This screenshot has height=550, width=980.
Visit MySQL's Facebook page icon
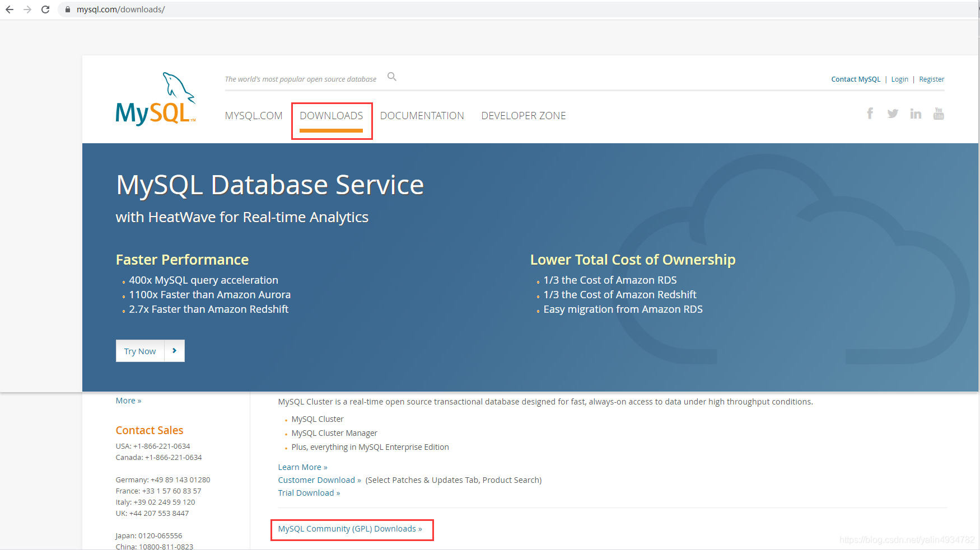[x=870, y=113]
